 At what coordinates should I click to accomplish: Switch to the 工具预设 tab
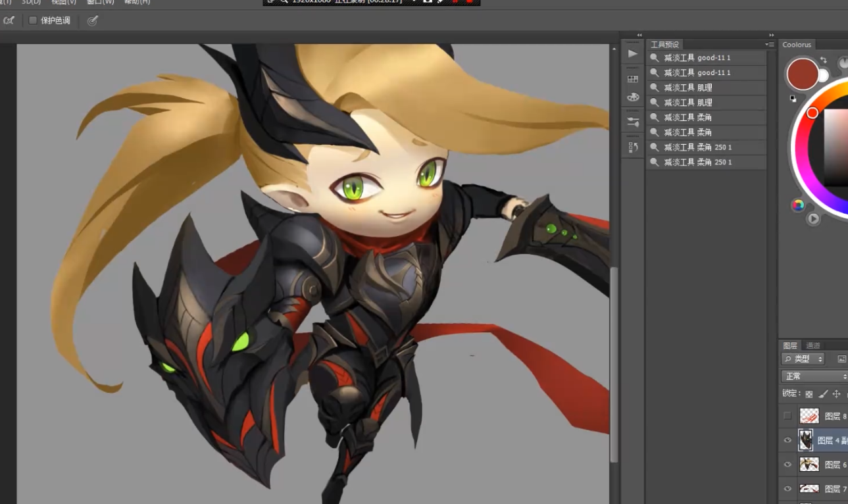(x=664, y=45)
